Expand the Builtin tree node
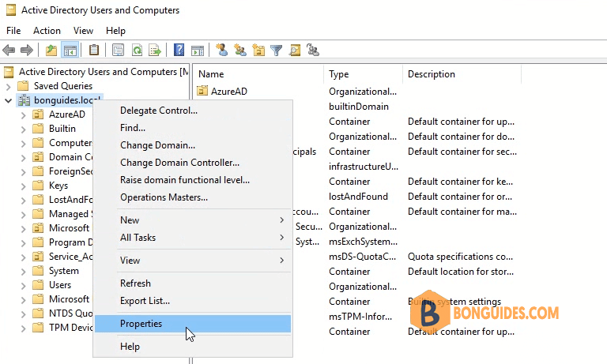The width and height of the screenshot is (607, 364). [x=23, y=129]
